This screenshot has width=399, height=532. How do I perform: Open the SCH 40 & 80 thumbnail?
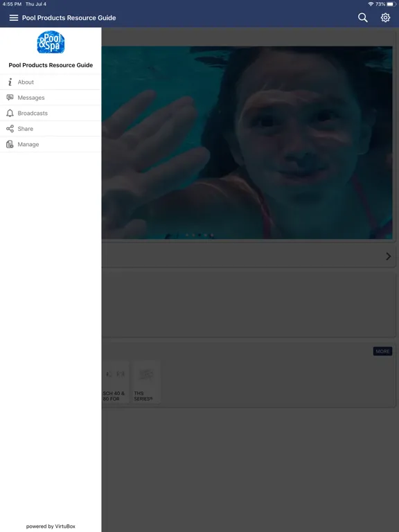pos(115,382)
